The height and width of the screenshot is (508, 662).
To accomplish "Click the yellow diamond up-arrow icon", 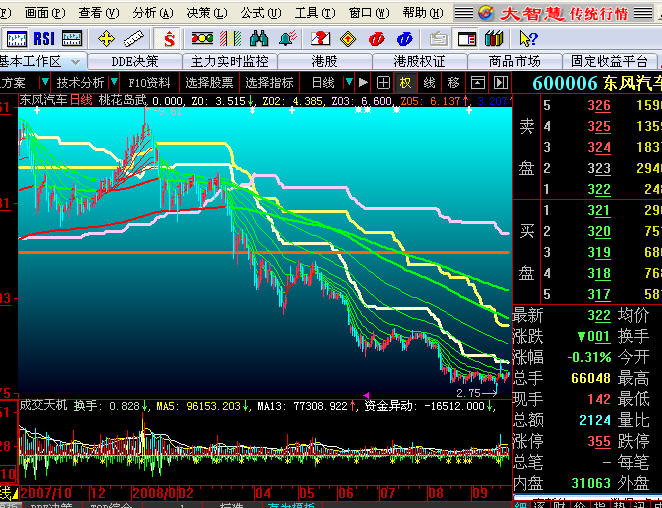I will coord(348,39).
